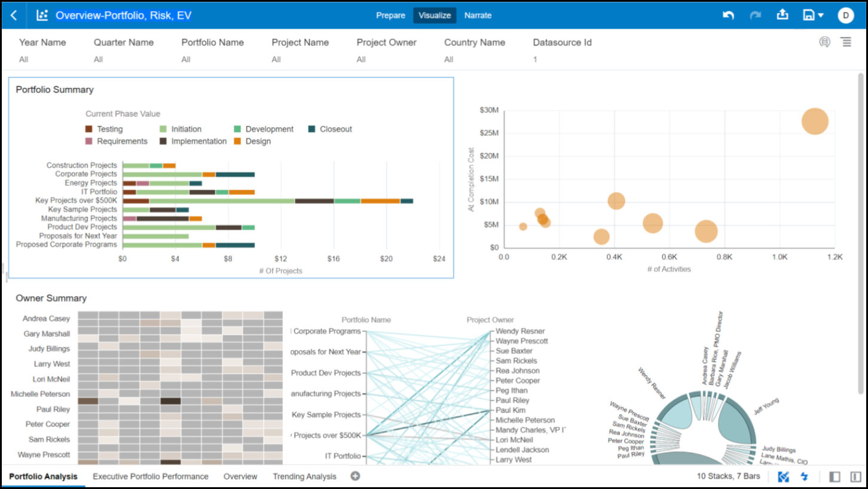The image size is (868, 489).
Task: Open the Portfolio Name filter
Action: [x=213, y=50]
